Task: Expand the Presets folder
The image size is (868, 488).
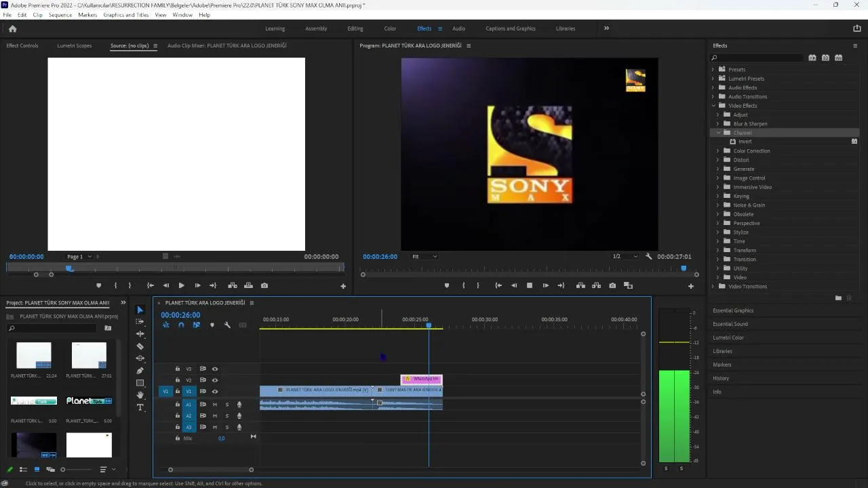Action: (x=713, y=69)
